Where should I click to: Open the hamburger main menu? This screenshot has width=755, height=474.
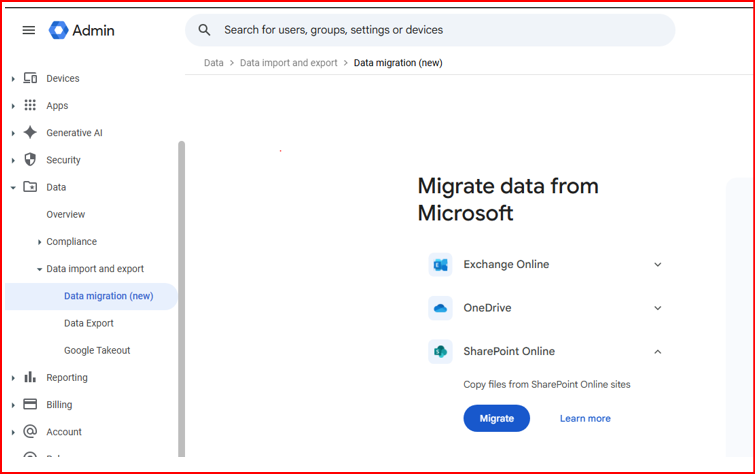tap(29, 30)
